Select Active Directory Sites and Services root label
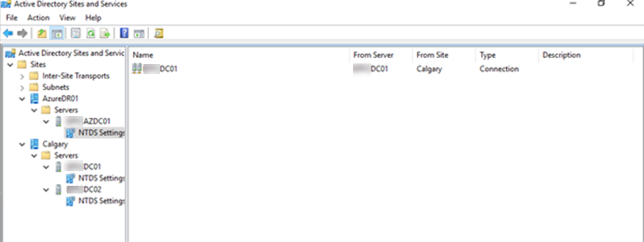The width and height of the screenshot is (644, 242). [x=71, y=53]
